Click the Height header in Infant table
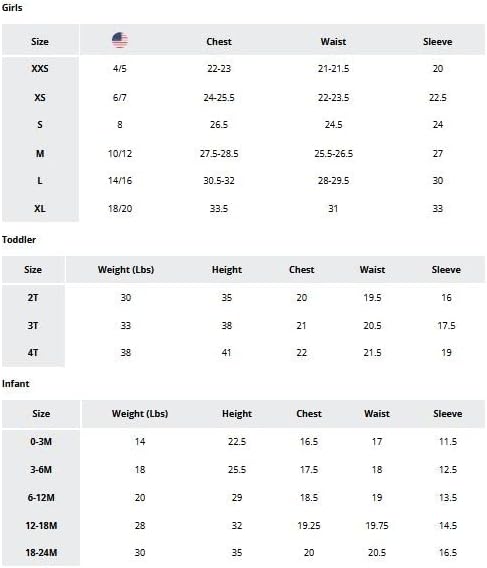This screenshot has height=568, width=487. pyautogui.click(x=237, y=414)
